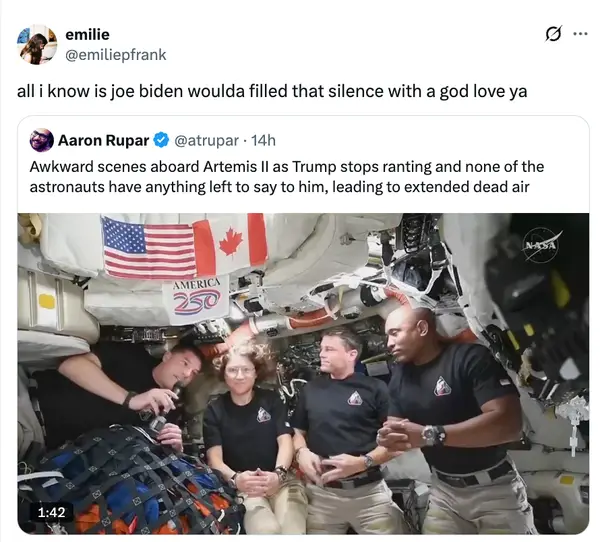Viewport: 600px width, 542px height.
Task: Click the American flag in the video
Action: coord(149,247)
